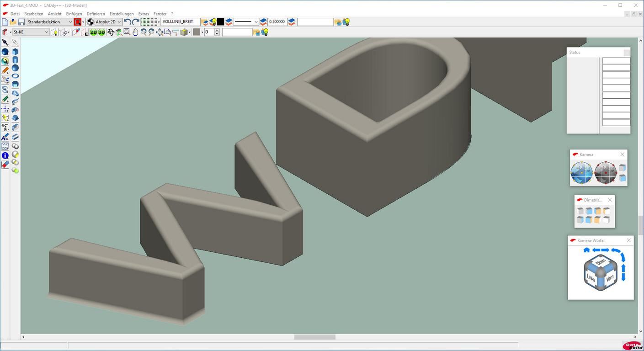Click the Redo arrow icon
Image resolution: width=644 pixels, height=351 pixels.
point(136,22)
